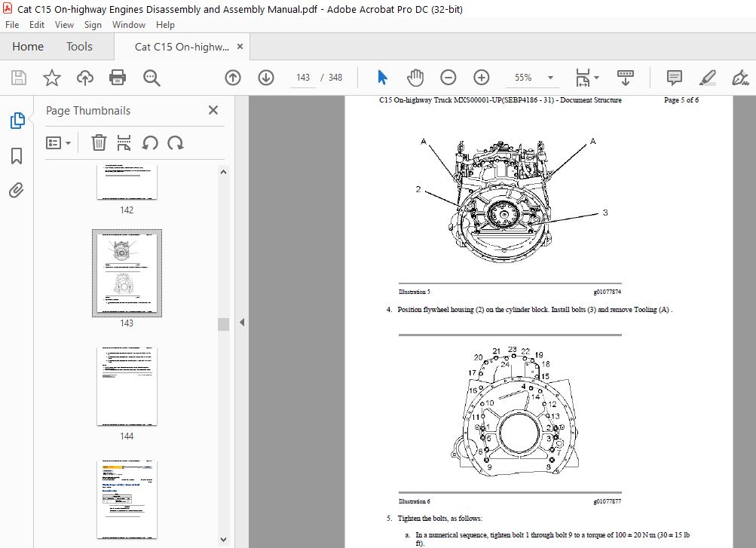Collapse the navigation pane with the left arrow

242,322
